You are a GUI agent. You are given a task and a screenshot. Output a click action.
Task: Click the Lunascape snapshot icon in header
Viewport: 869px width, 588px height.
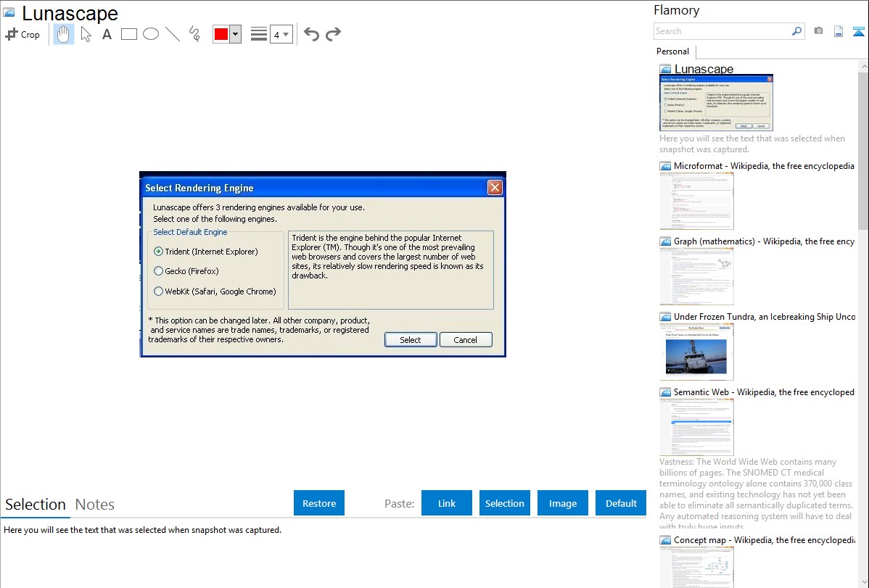pos(9,12)
